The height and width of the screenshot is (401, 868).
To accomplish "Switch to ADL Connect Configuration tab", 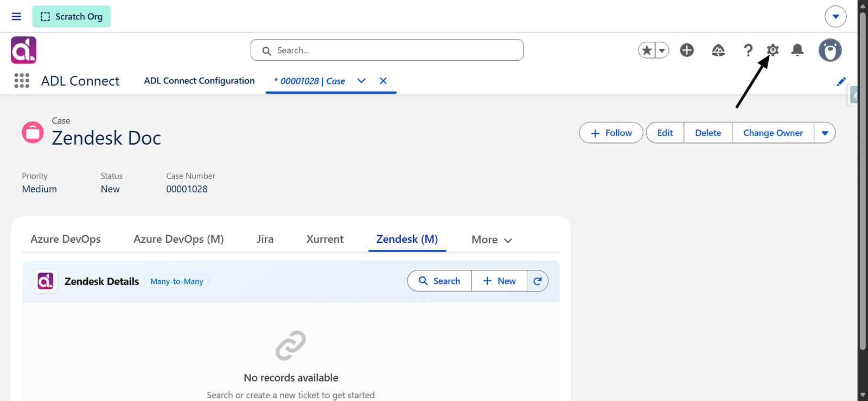I will coord(199,81).
